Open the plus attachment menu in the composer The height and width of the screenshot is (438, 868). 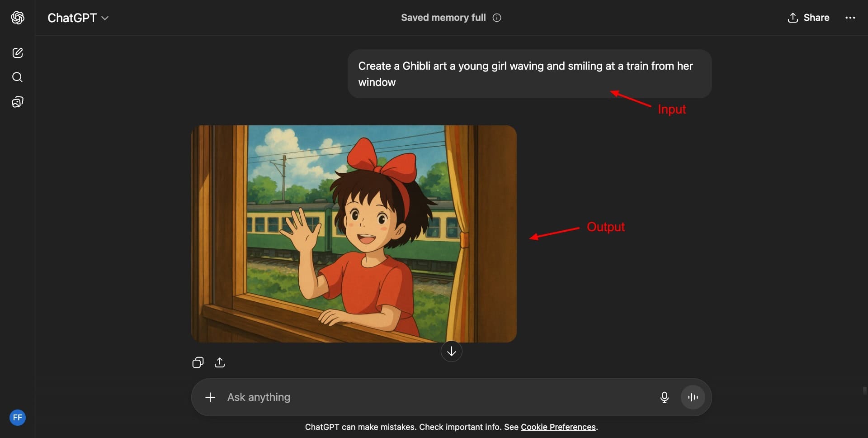[x=210, y=397]
